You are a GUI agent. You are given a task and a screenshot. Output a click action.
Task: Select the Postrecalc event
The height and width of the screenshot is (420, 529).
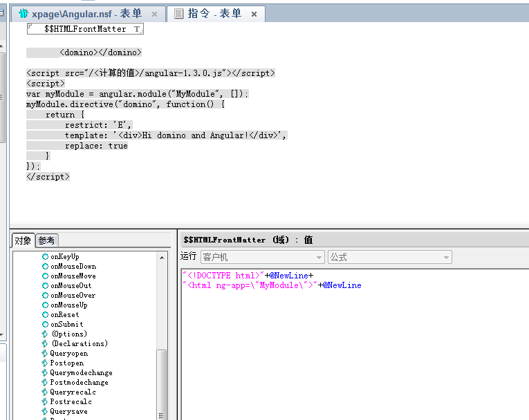click(x=71, y=402)
